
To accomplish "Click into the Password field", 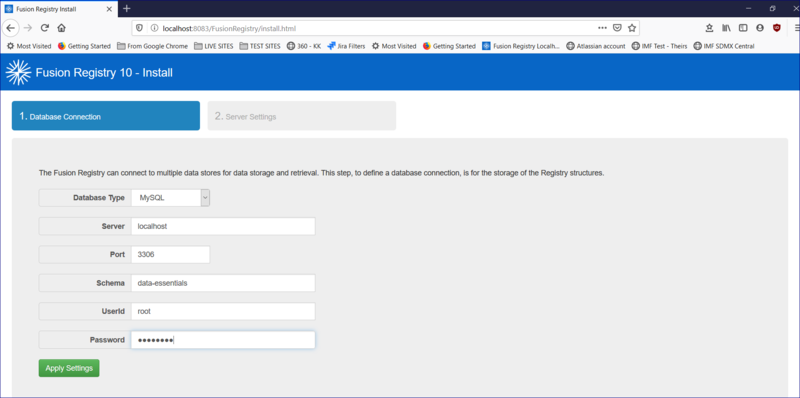I will 223,340.
